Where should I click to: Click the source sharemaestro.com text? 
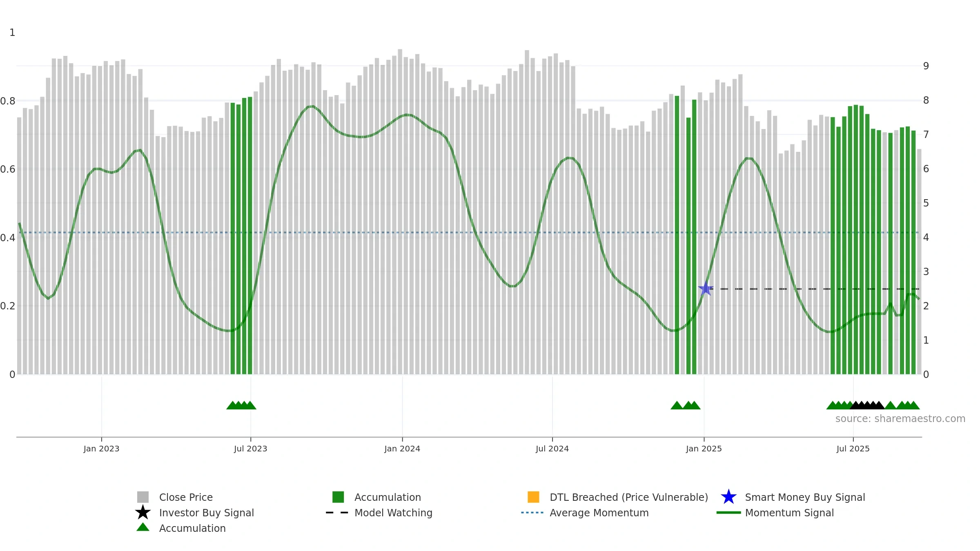[900, 419]
